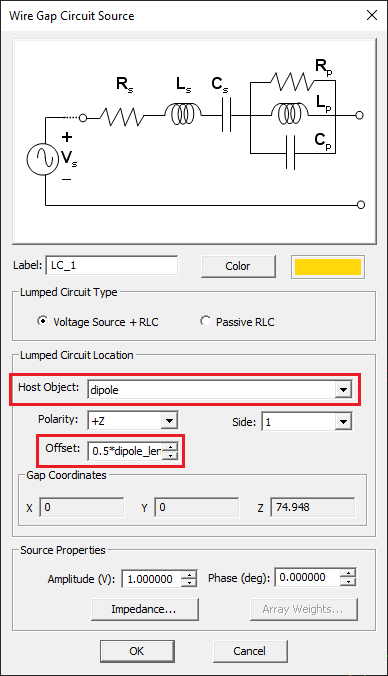The height and width of the screenshot is (676, 388).
Task: Click the Label text field LC_1
Action: coord(112,265)
